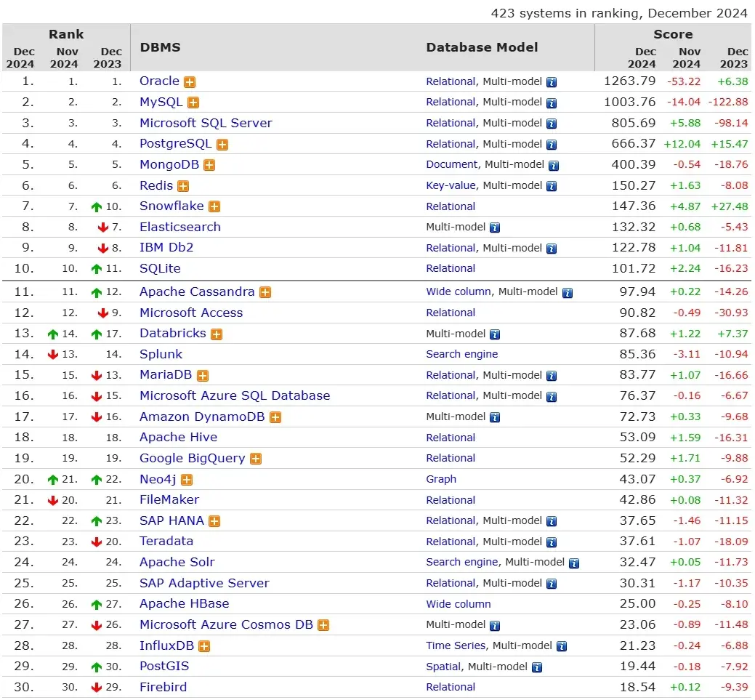Screen dimensions: 755x700
Task: Click the Document model link for MongoDB
Action: [452, 165]
